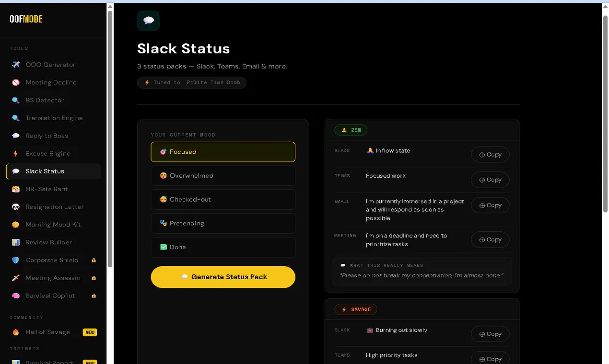The height and width of the screenshot is (364, 609).
Task: Click the main page vertical scrollbar
Action: [x=605, y=114]
